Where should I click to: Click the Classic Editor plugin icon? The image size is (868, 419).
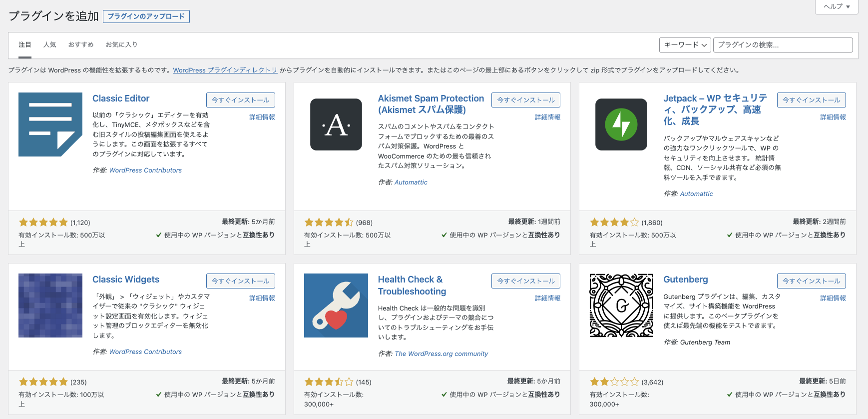[50, 124]
